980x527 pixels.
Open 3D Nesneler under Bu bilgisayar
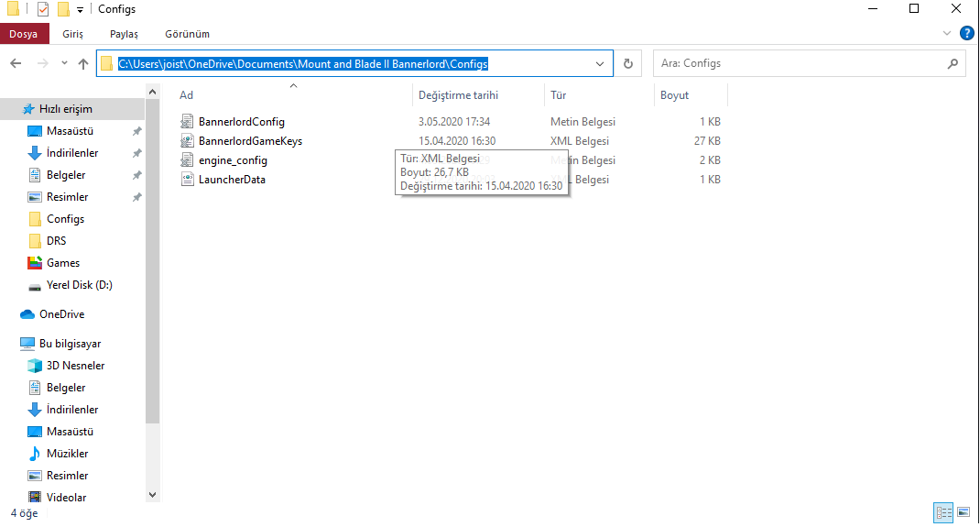75,365
